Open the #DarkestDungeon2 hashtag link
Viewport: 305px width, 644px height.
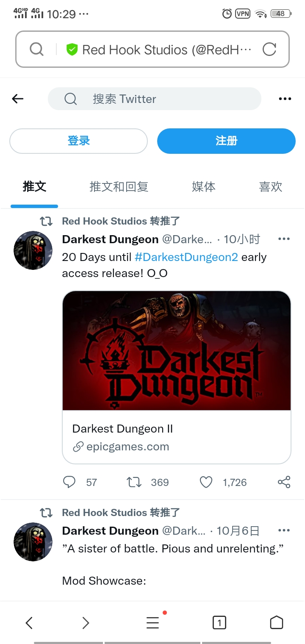(186, 257)
